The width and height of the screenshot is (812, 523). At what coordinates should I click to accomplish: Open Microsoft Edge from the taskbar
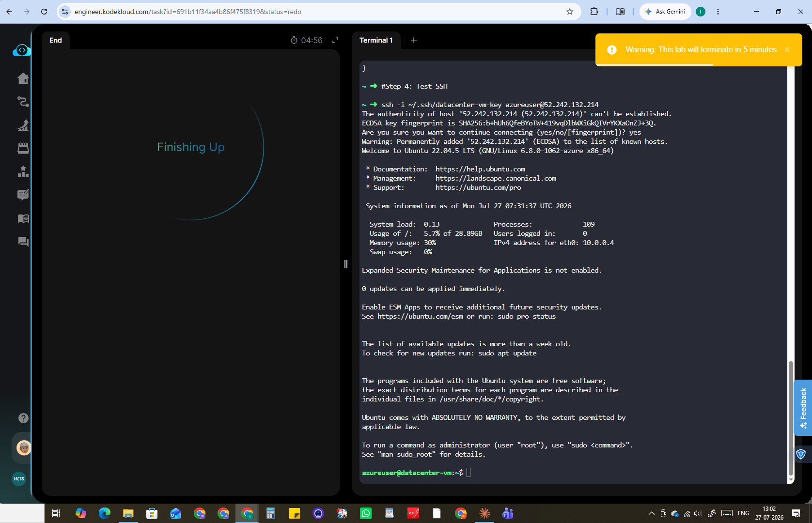pyautogui.click(x=104, y=513)
